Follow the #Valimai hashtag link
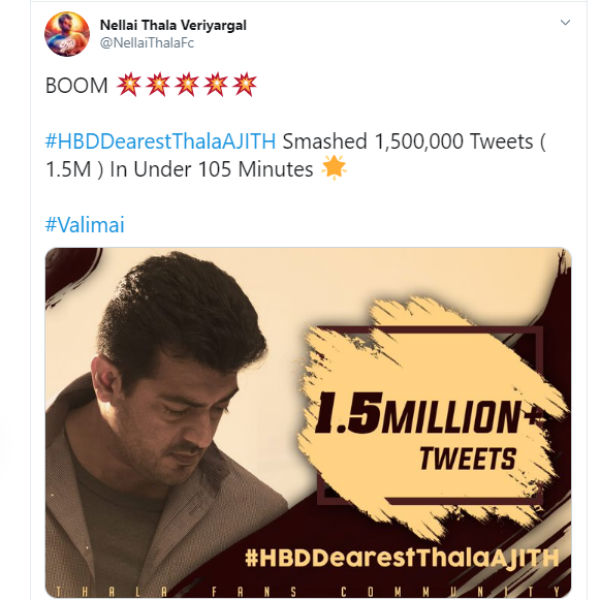600x600 pixels. tap(85, 224)
